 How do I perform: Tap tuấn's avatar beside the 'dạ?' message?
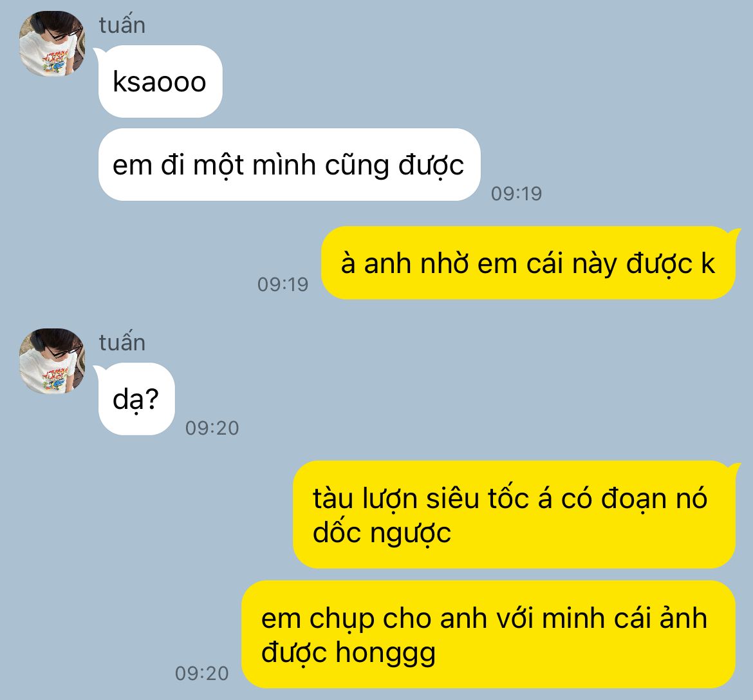tap(52, 361)
